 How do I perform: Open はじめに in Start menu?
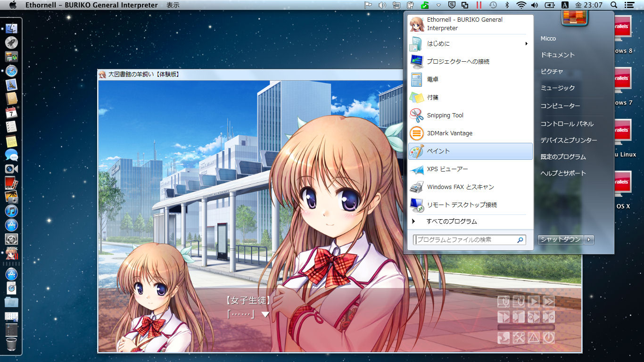click(470, 44)
